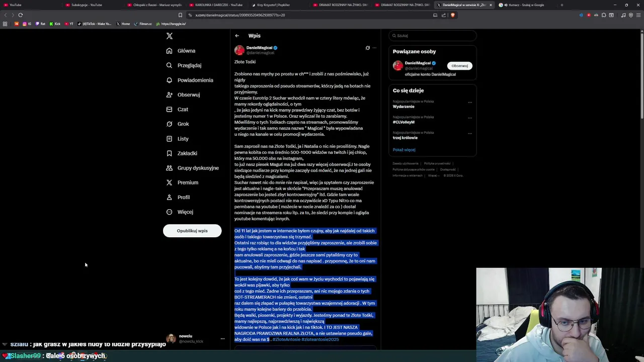The height and width of the screenshot is (362, 644).
Task: Click Pokaż więcej under trends
Action: pyautogui.click(x=404, y=150)
